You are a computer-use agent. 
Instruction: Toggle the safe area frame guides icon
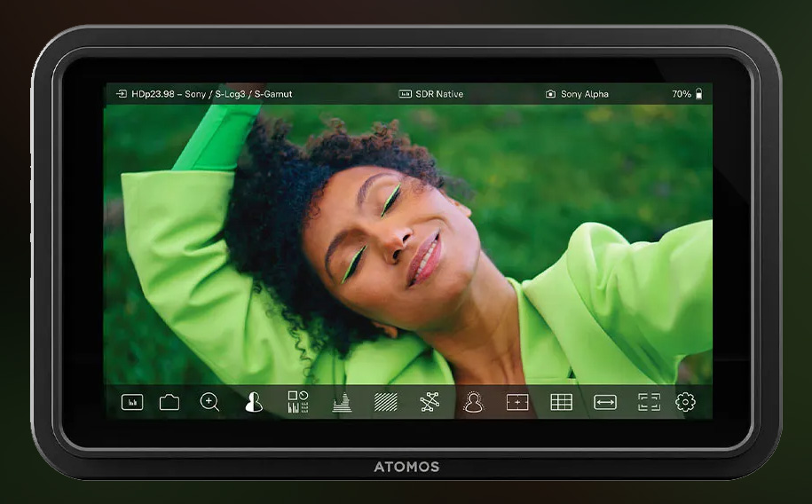[x=649, y=402]
